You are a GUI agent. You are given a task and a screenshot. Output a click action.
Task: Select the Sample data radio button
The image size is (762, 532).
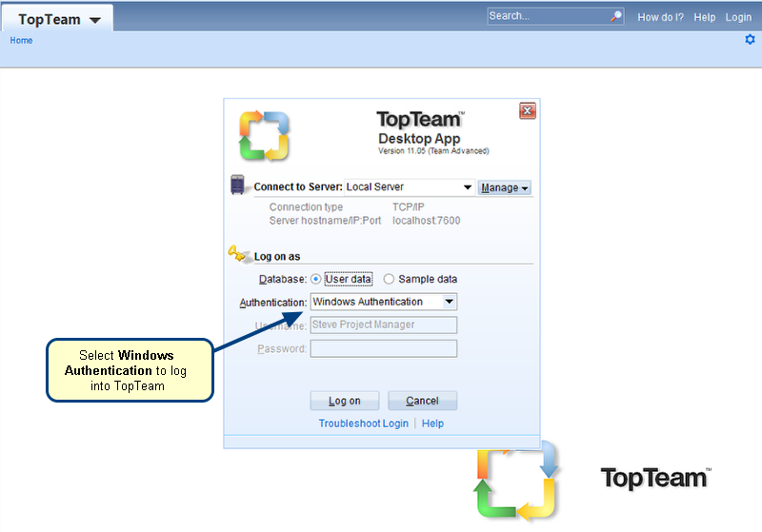point(389,280)
